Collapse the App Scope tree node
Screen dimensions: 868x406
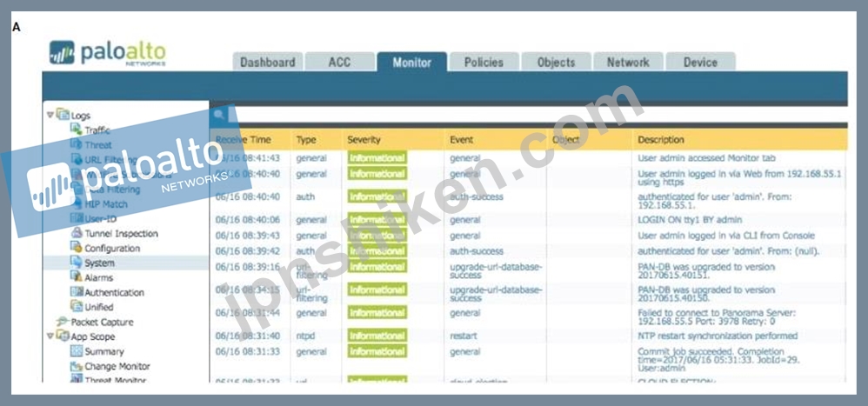50,336
